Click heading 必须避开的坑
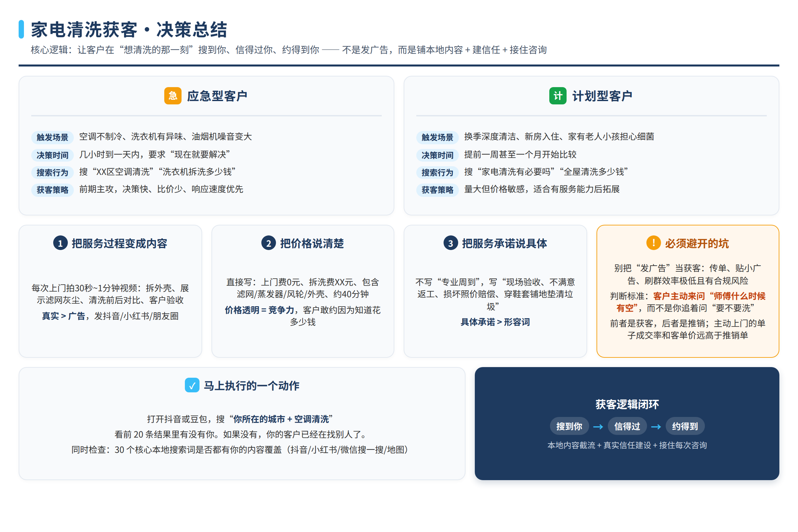Image resolution: width=798 pixels, height=532 pixels. [x=697, y=243]
